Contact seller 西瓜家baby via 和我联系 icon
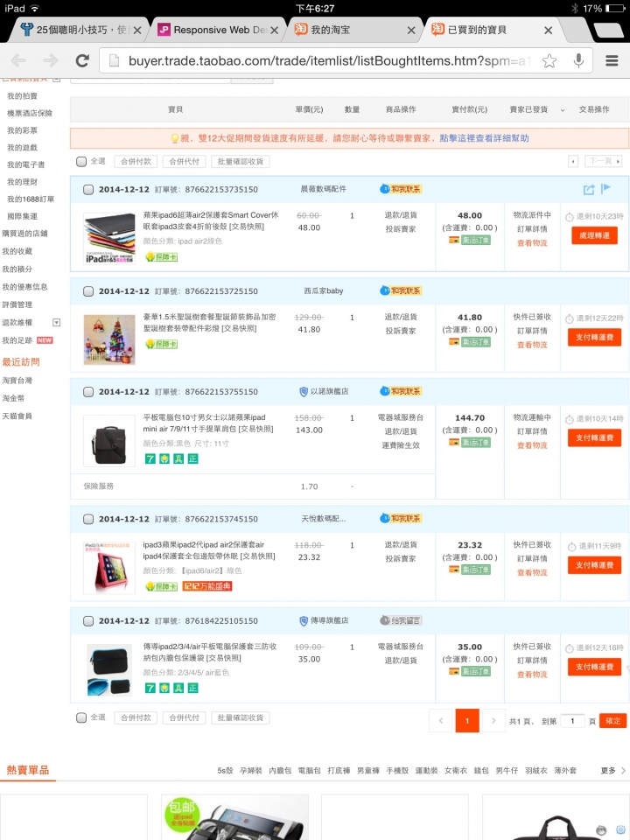 pyautogui.click(x=401, y=290)
